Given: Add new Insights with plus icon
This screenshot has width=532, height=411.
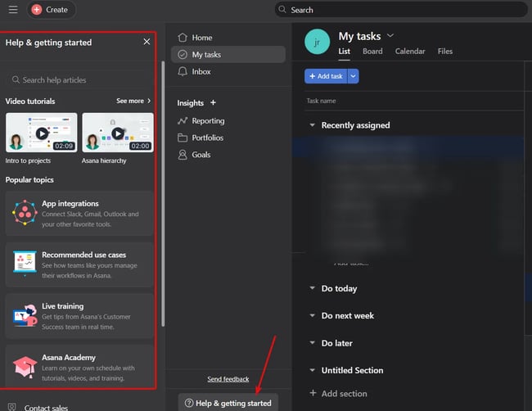Looking at the screenshot, I should tap(214, 103).
